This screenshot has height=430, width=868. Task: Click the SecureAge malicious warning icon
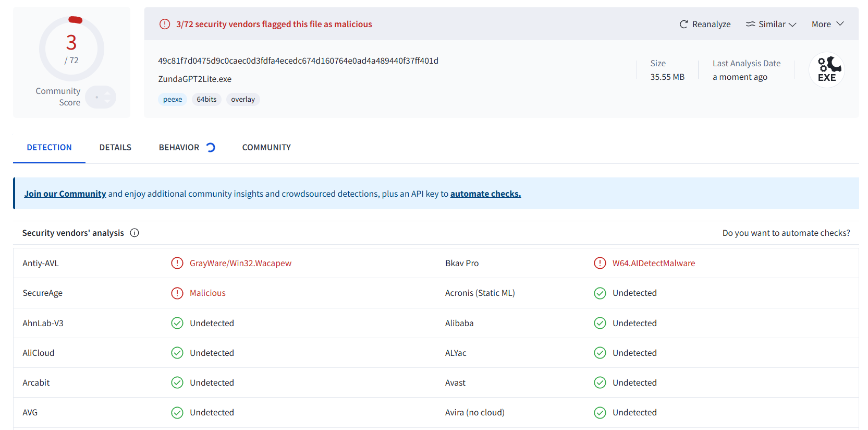pos(177,293)
